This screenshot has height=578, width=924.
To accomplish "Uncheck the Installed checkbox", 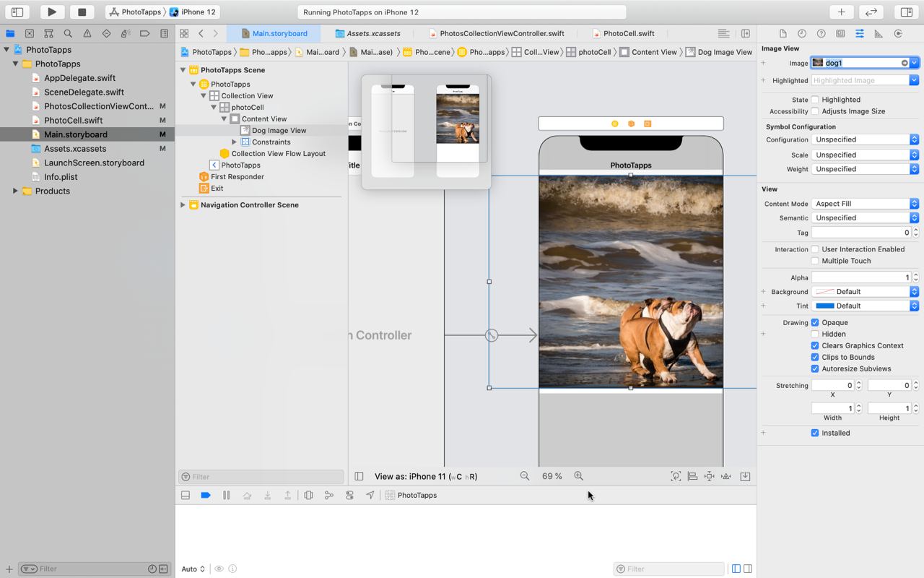I will coord(815,433).
